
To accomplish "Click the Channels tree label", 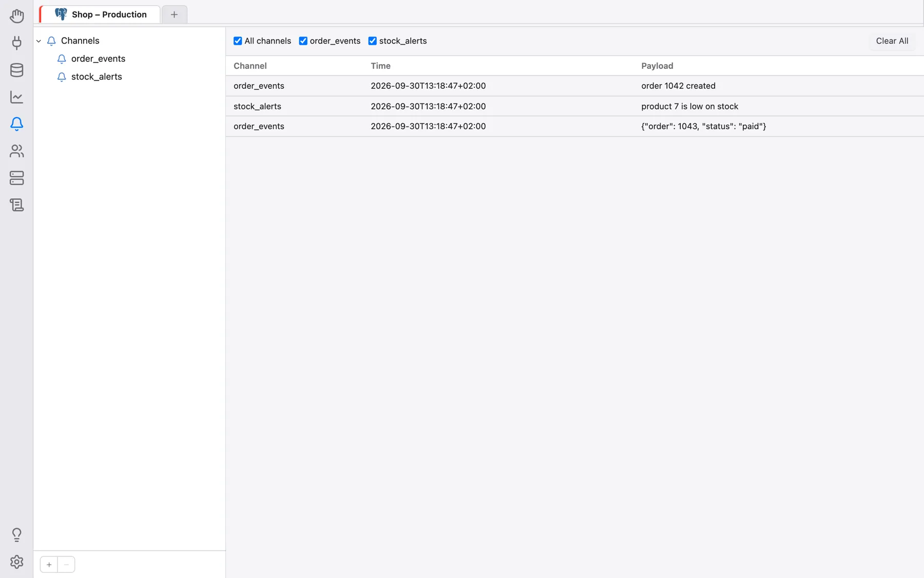I will (x=80, y=41).
